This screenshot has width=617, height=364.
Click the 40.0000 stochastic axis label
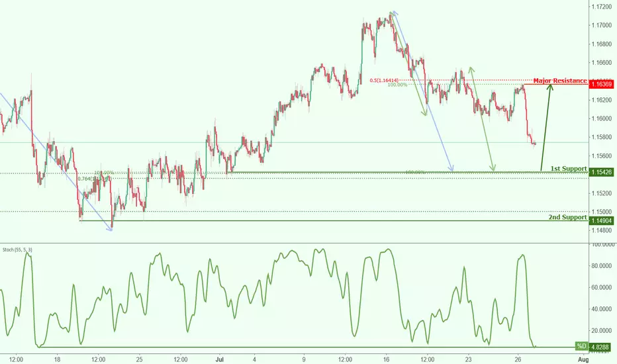602,309
